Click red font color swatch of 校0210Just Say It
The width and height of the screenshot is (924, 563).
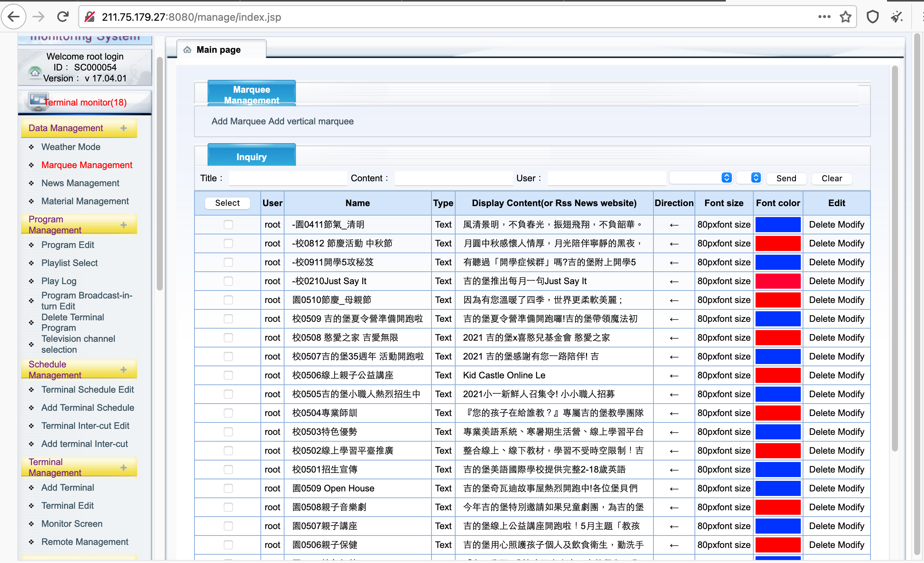tap(778, 281)
